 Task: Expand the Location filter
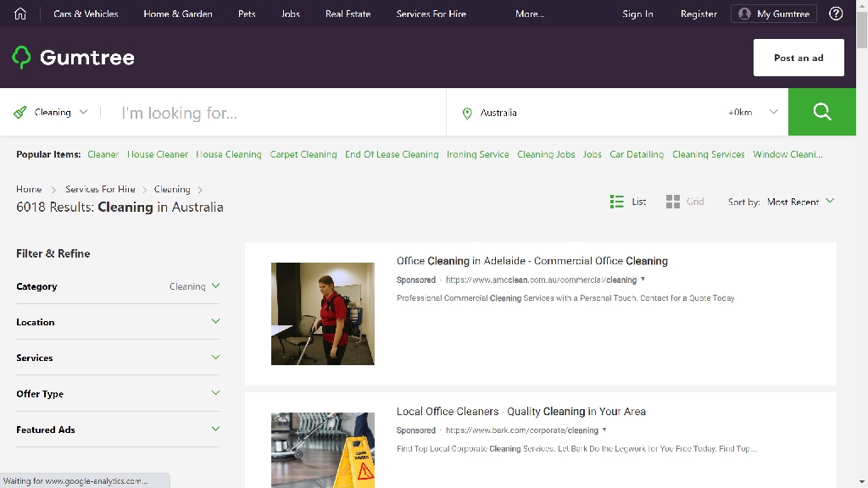pyautogui.click(x=118, y=322)
